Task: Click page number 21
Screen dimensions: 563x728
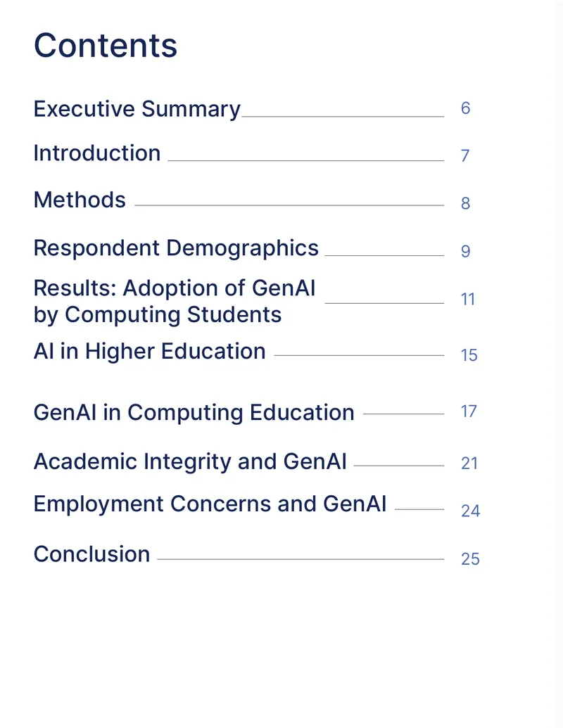Action: coord(469,464)
